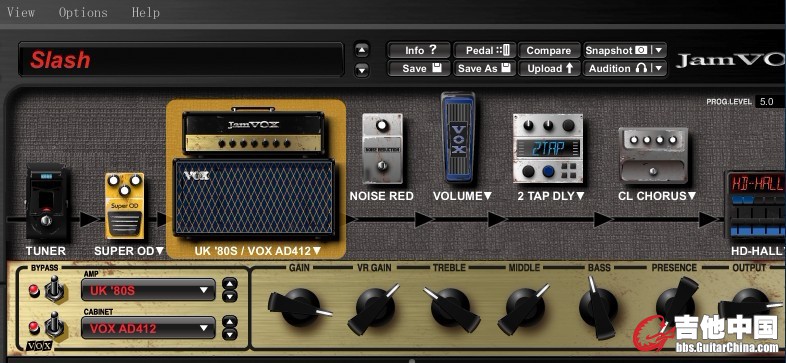The width and height of the screenshot is (786, 363).
Task: Select the 2 Tap delay pedal
Action: [x=548, y=148]
